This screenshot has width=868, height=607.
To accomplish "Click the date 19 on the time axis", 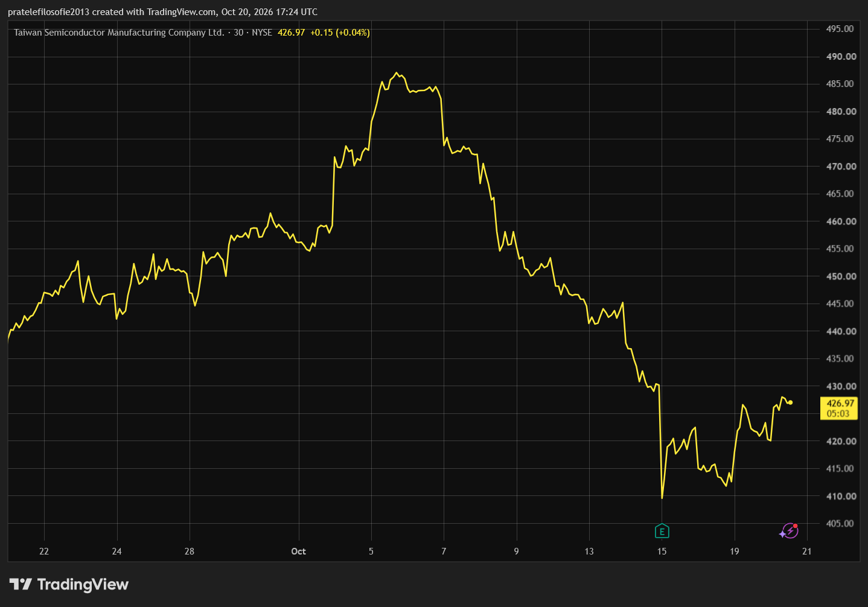I will click(x=734, y=551).
